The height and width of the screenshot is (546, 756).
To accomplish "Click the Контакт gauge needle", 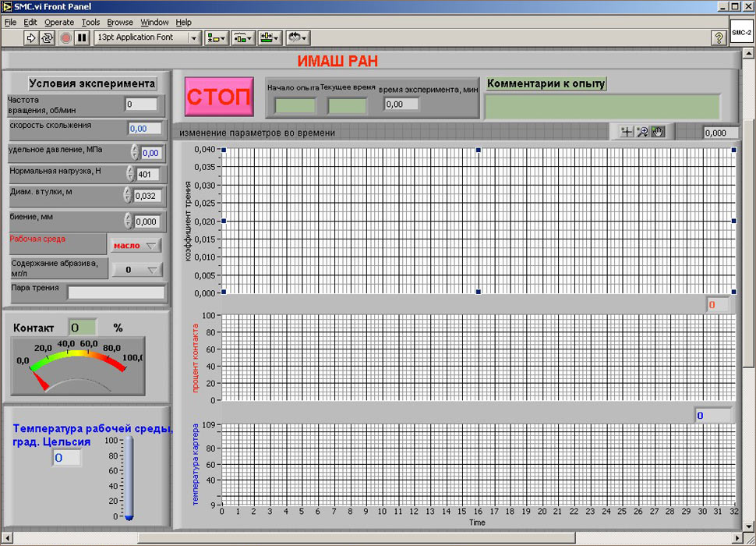I will click(40, 381).
